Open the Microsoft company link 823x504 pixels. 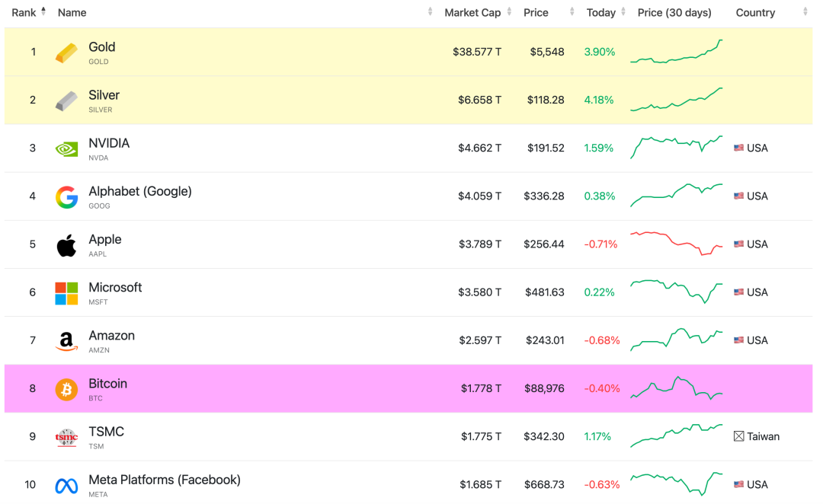(x=115, y=287)
